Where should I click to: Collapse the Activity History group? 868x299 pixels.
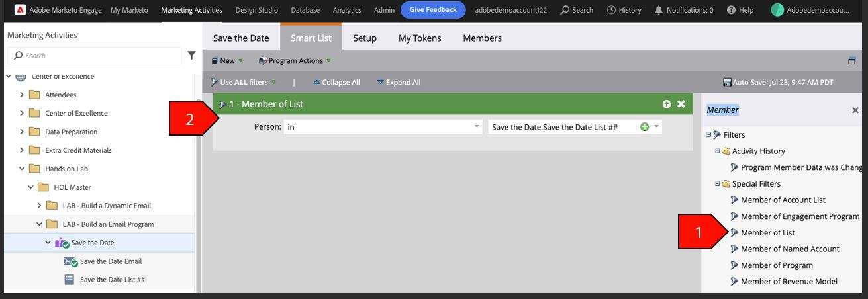(717, 151)
